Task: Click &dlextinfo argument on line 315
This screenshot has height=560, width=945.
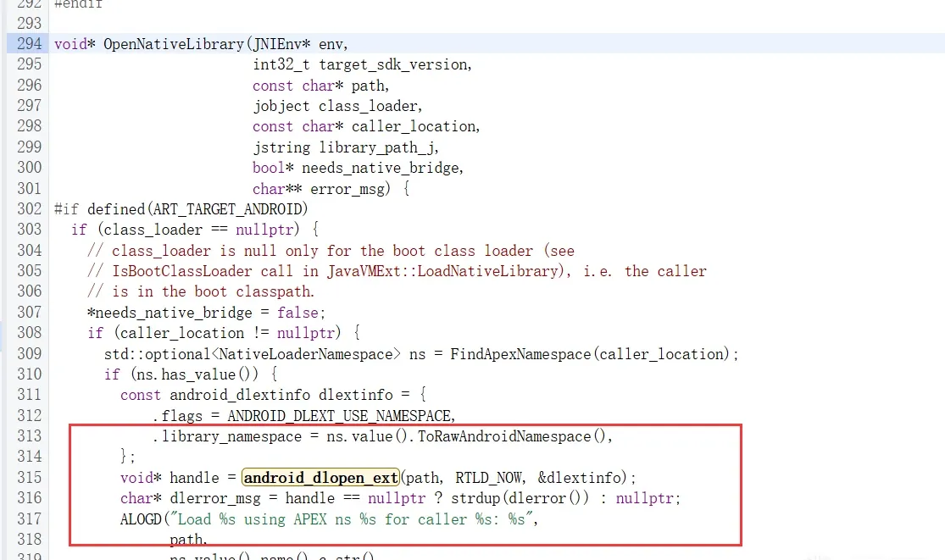Action: (x=579, y=478)
